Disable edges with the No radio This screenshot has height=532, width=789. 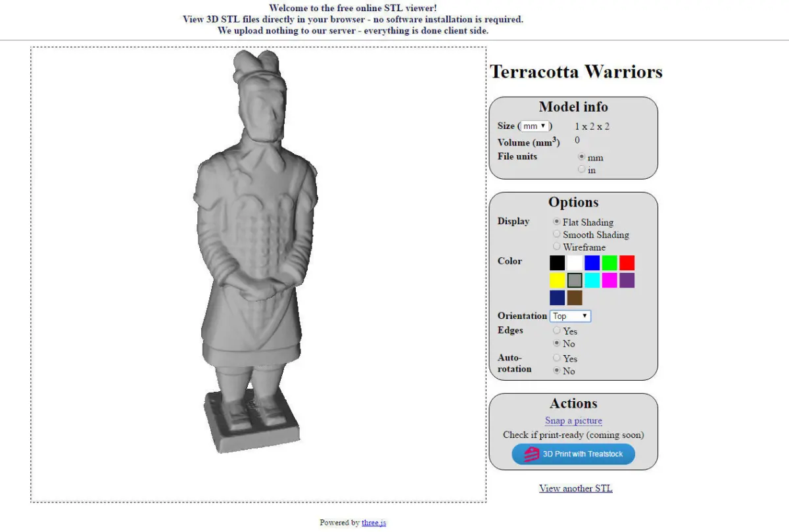coord(557,343)
